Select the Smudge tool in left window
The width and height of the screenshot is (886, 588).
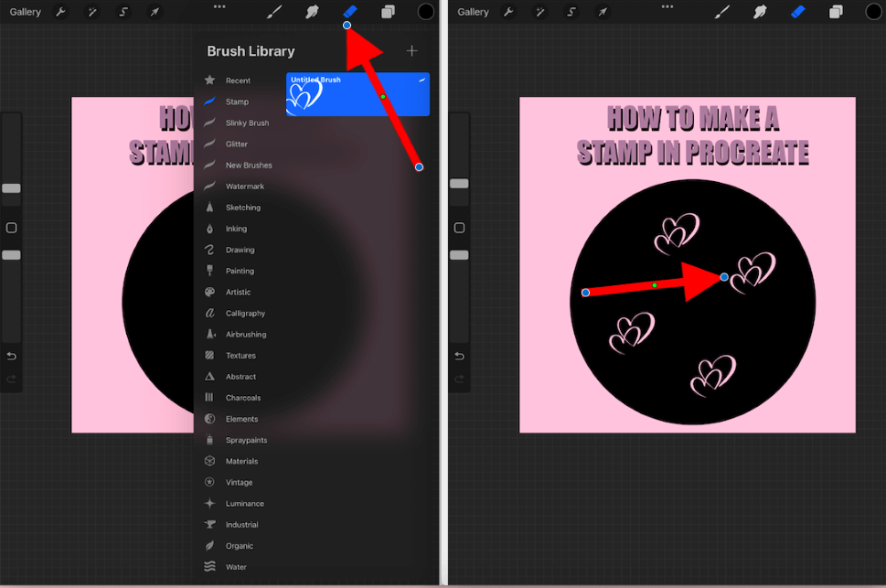tap(312, 12)
